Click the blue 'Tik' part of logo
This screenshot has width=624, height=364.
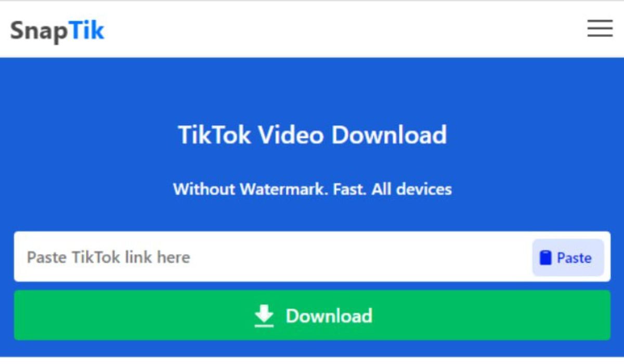pyautogui.click(x=86, y=30)
